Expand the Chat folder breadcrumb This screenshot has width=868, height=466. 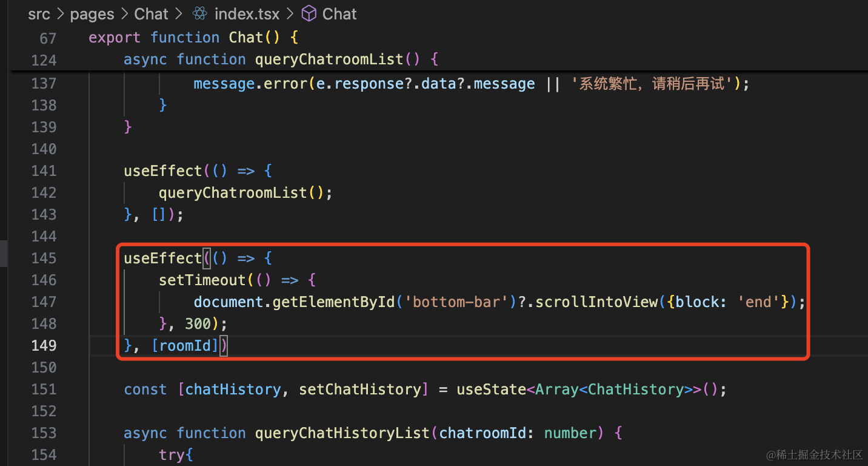(151, 14)
